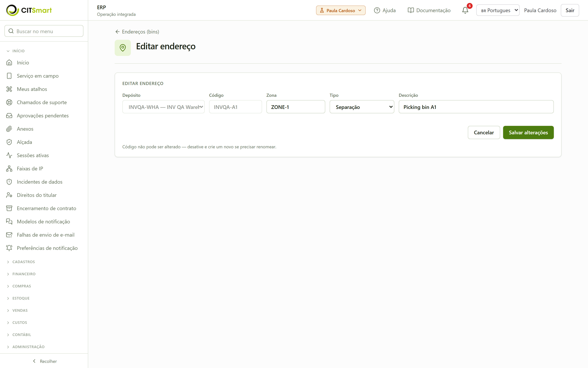Screen dimensions: 588x368
Task: Click the Encerramento de contrato archive icon
Action: click(9, 208)
